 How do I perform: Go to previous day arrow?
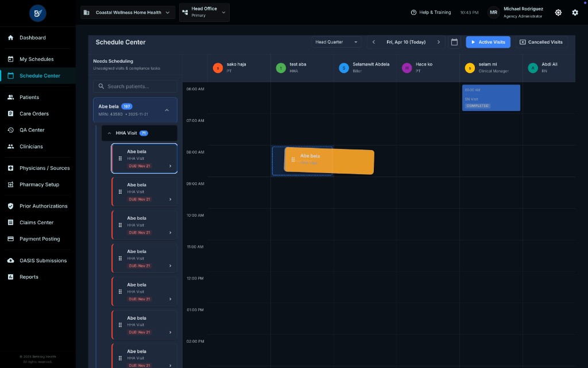coord(373,42)
